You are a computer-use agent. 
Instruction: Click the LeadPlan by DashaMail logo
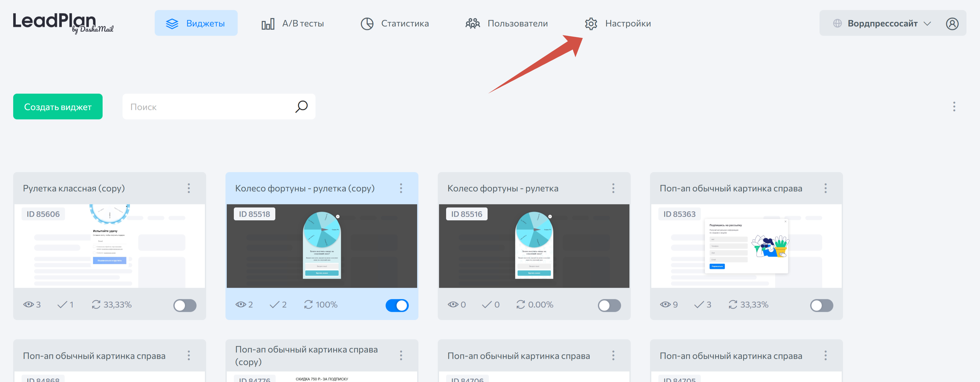coord(63,23)
